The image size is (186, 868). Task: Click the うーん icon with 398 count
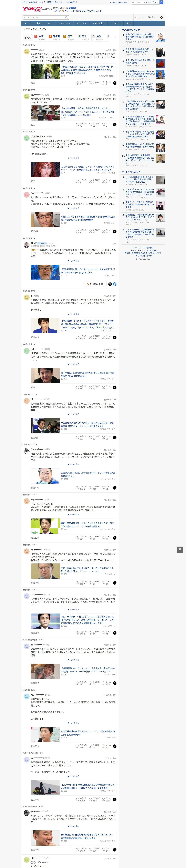104,799
